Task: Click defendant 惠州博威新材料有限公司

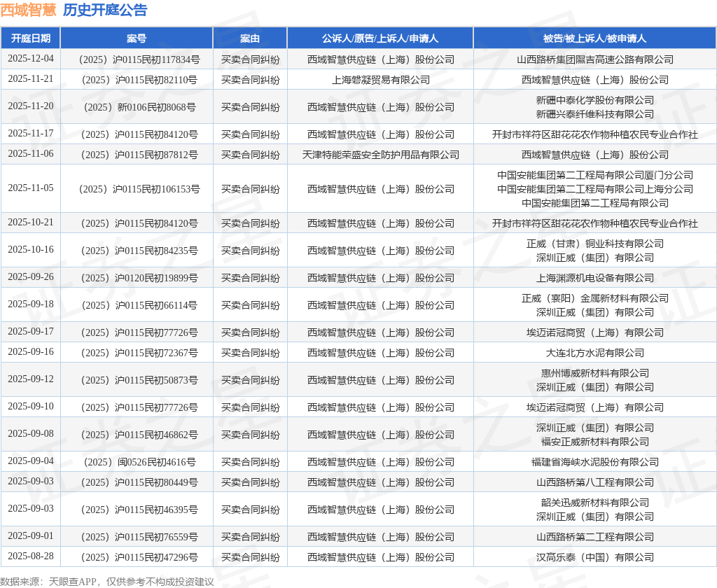Action: [595, 374]
